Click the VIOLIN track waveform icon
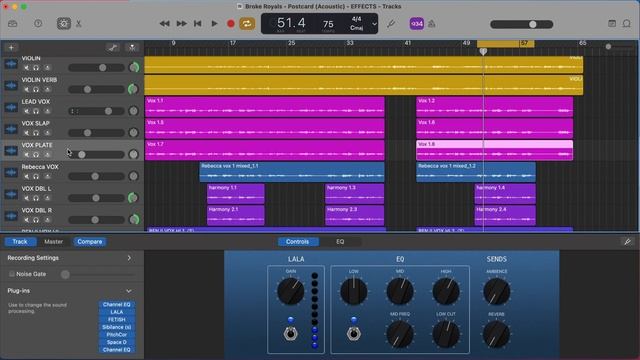This screenshot has width=640, height=360. tap(11, 64)
